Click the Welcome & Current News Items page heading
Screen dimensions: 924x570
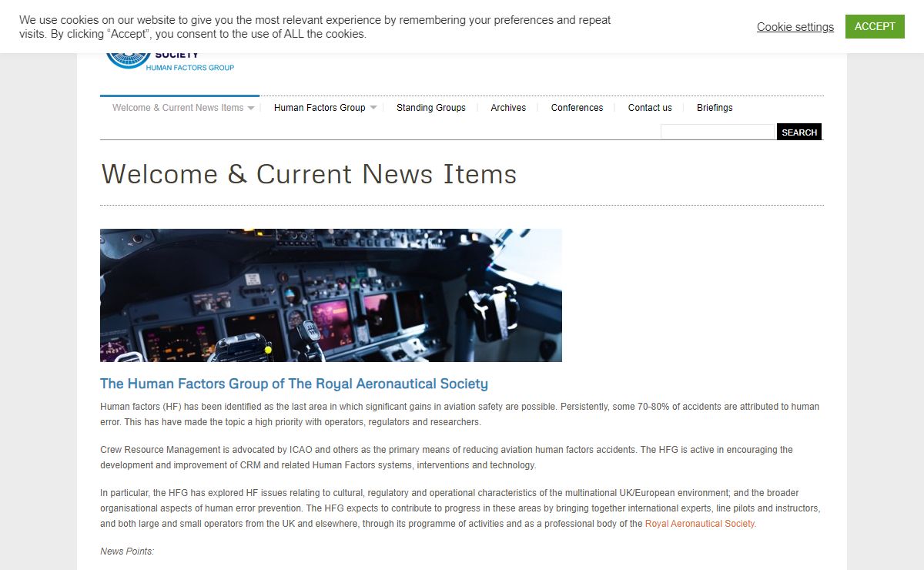pos(309,174)
